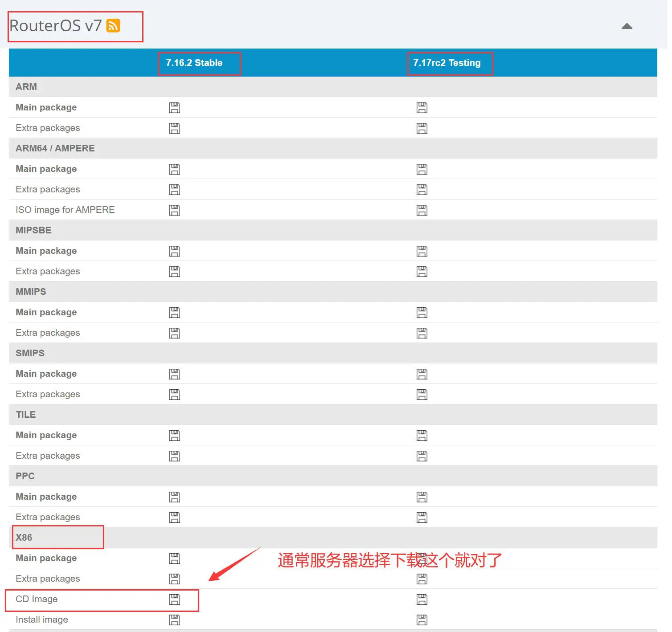The width and height of the screenshot is (672, 632).
Task: Download ARM Main package 7.16.2 Stable
Action: point(175,108)
